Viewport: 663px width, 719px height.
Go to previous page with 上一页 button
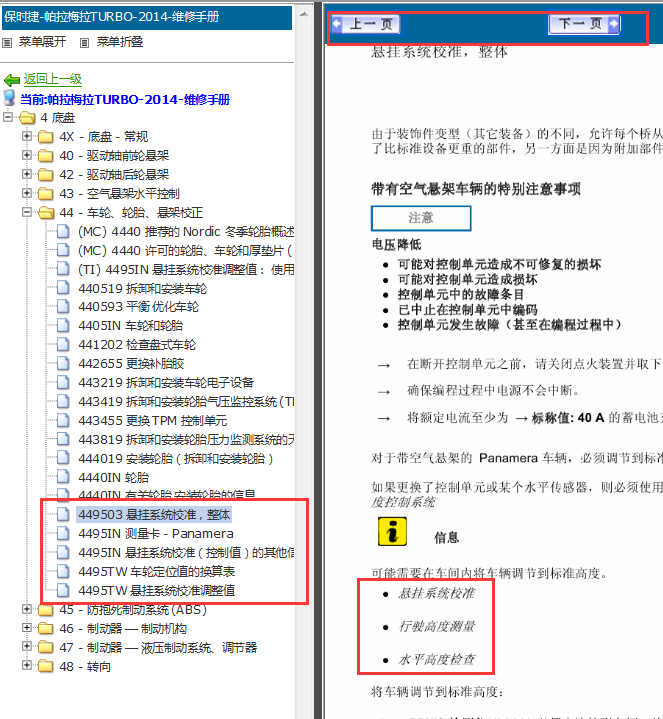click(x=365, y=24)
